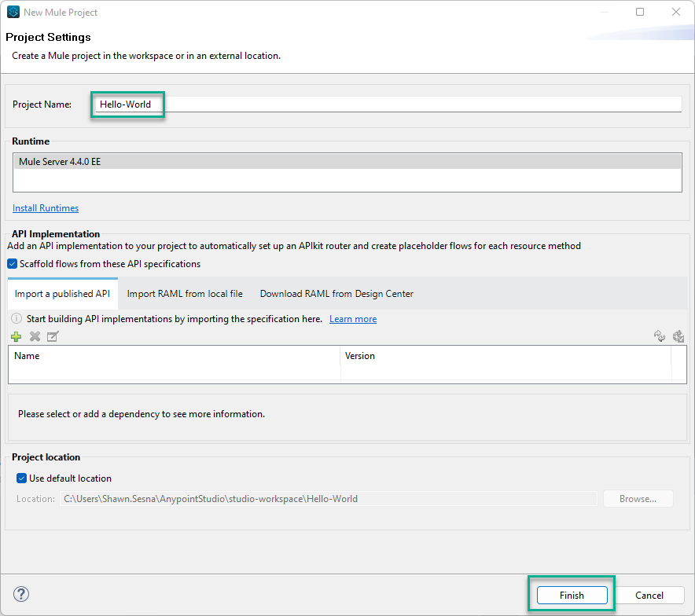Image resolution: width=695 pixels, height=616 pixels.
Task: Uncheck Scaffold flows from these API specifications
Action: point(13,264)
